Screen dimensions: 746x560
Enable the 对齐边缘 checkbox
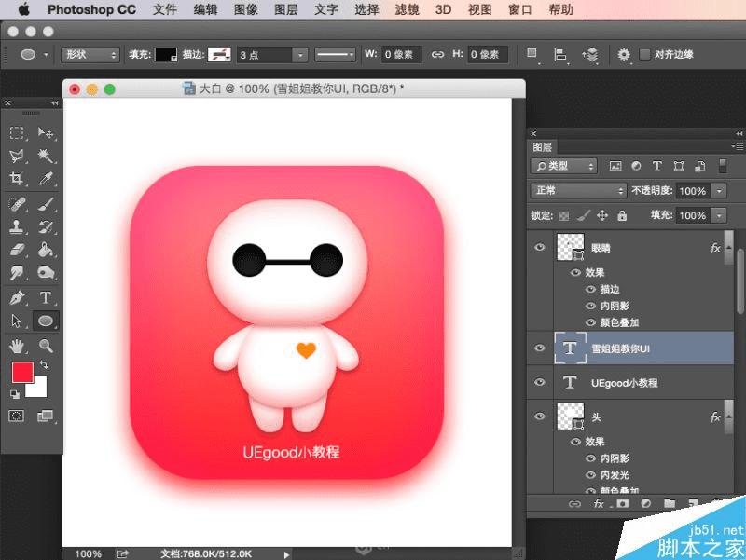tap(645, 55)
